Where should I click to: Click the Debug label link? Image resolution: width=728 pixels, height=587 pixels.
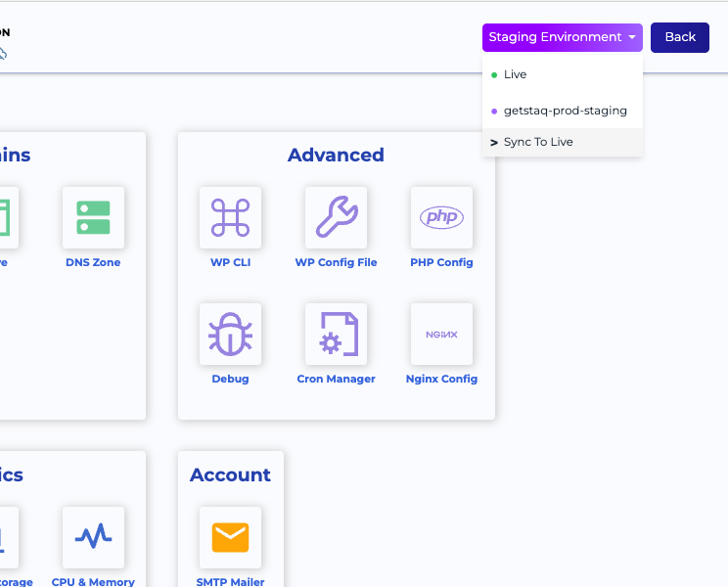pos(230,380)
